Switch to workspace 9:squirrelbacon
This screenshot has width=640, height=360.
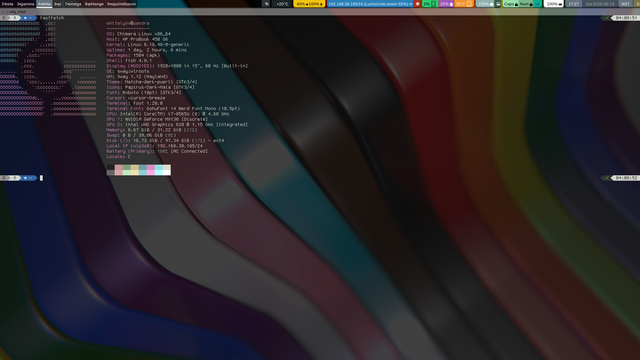tap(121, 4)
